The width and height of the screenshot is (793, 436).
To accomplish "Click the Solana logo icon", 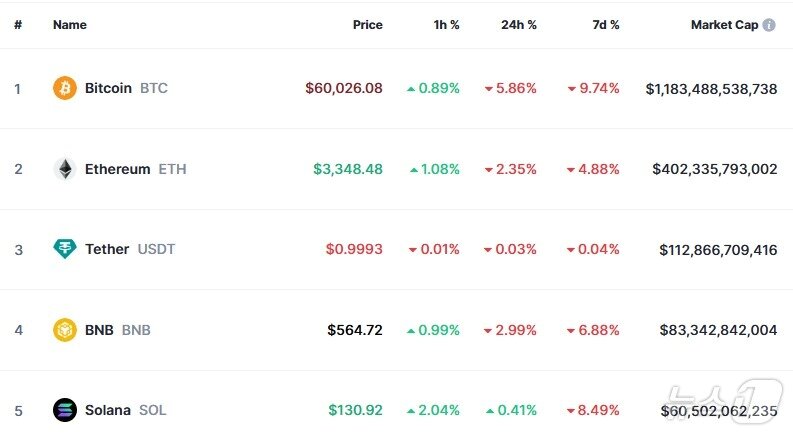I will [65, 410].
